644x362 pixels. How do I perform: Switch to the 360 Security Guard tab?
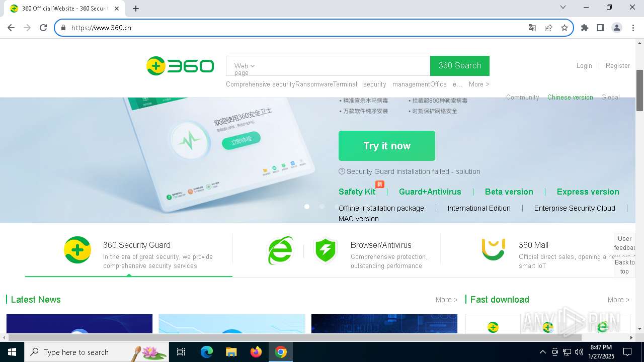pos(129,255)
